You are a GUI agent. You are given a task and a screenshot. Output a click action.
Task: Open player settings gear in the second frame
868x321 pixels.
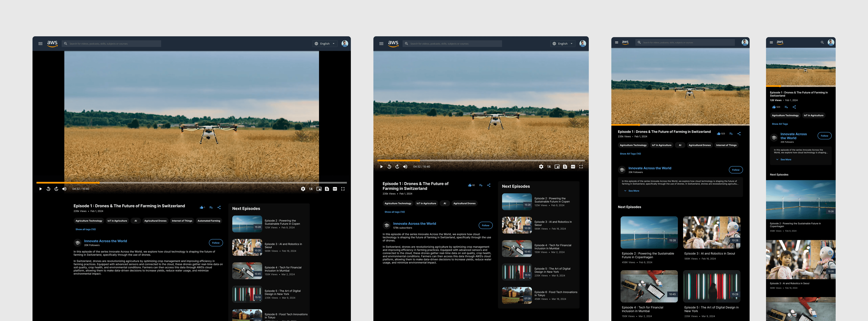coord(541,167)
